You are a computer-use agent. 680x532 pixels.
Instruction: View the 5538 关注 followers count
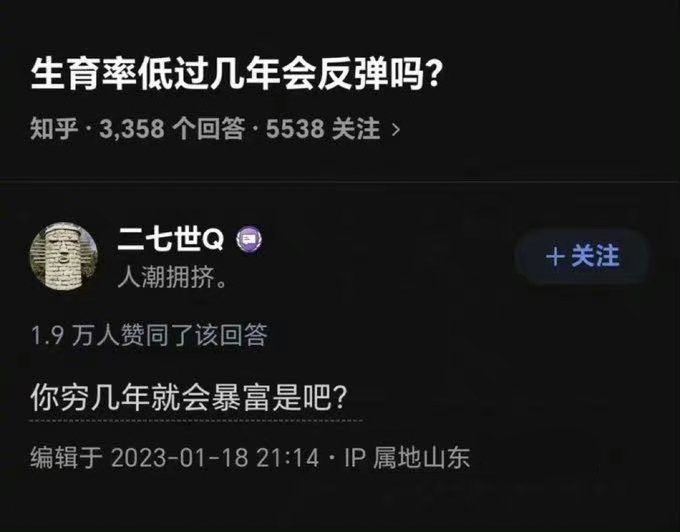(x=323, y=129)
